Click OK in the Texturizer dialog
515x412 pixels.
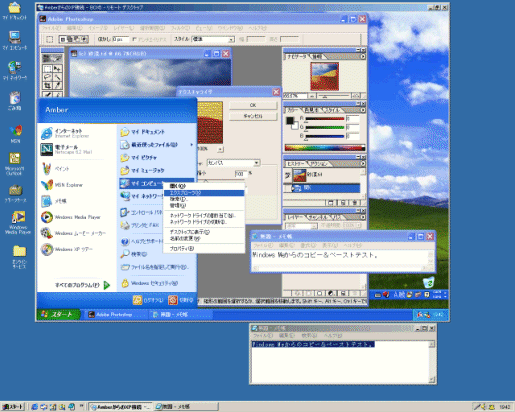coord(253,105)
